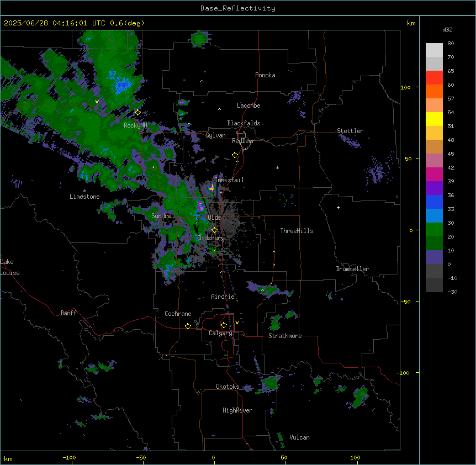The width and height of the screenshot is (476, 465).
Task: Click the yellow diamond marker below Olds
Action: (x=214, y=230)
